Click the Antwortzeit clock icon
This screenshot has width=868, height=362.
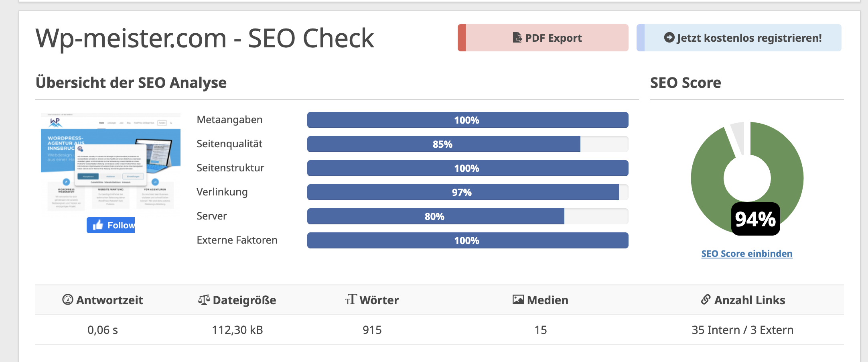(x=68, y=300)
